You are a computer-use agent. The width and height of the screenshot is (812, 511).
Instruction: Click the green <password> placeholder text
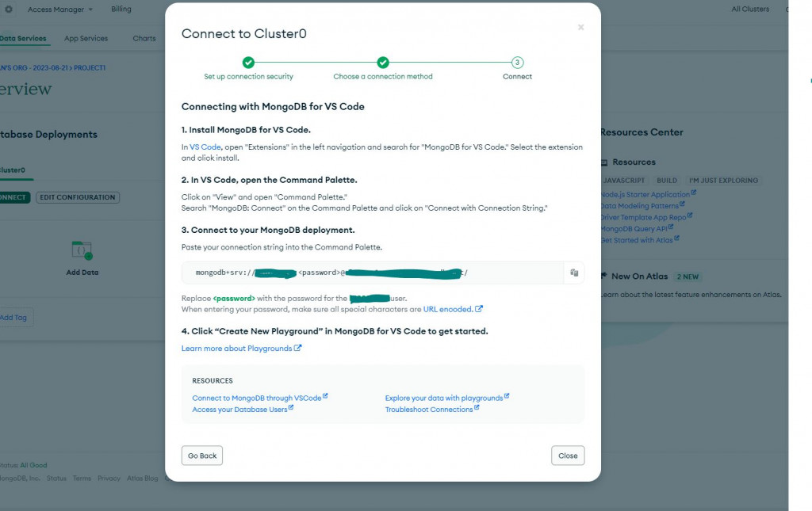234,299
